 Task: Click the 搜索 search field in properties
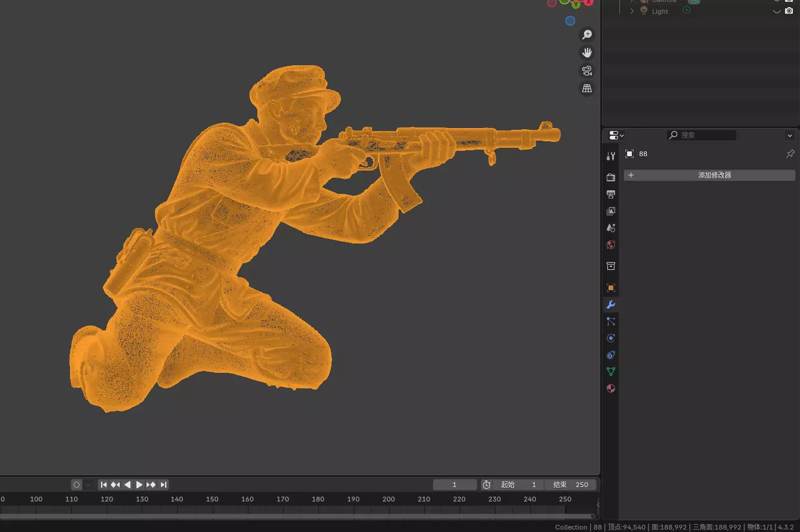click(x=701, y=135)
